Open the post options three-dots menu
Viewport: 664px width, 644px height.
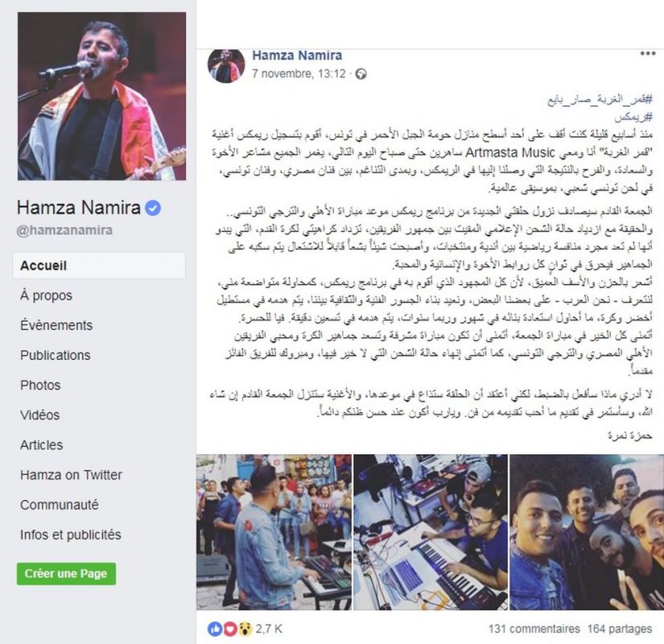coord(647,53)
